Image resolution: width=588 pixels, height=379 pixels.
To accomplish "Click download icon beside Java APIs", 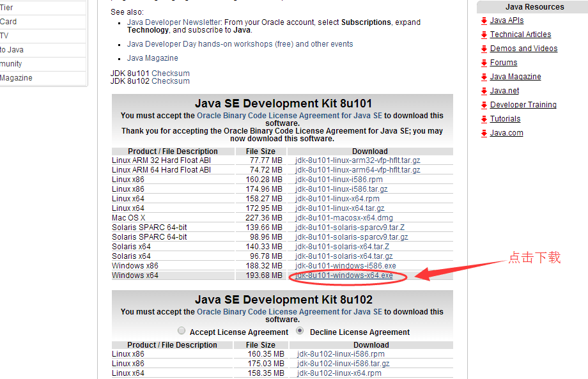I will tap(486, 20).
